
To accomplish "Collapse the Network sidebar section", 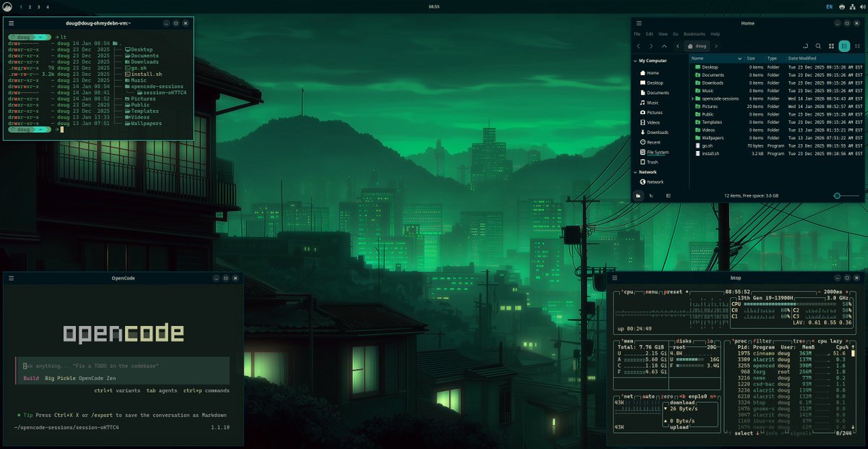I will pos(634,172).
